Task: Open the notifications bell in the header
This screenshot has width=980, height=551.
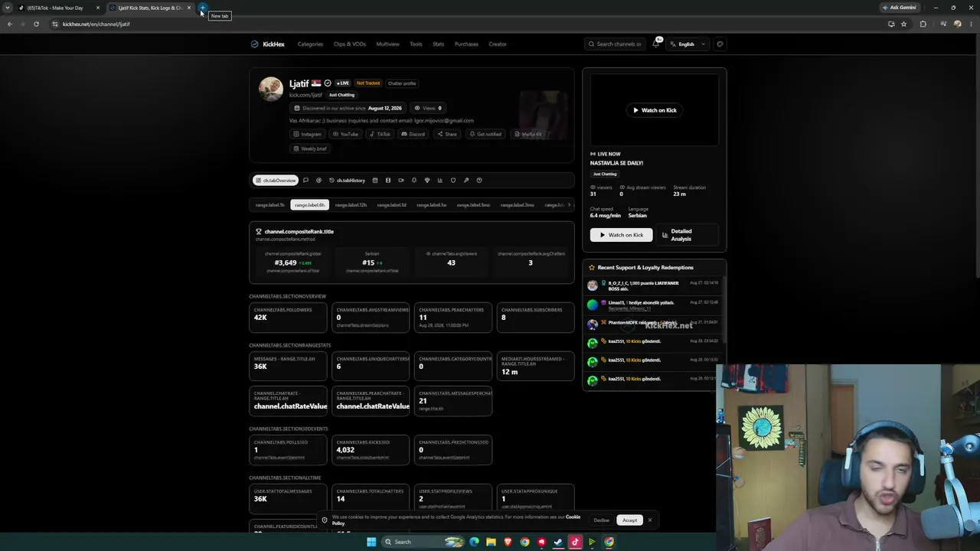Action: (x=655, y=44)
